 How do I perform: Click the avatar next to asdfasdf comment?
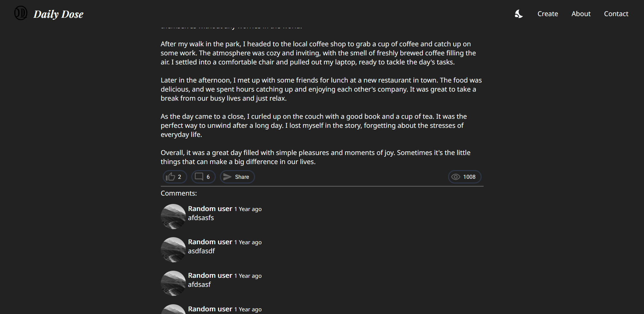(173, 250)
